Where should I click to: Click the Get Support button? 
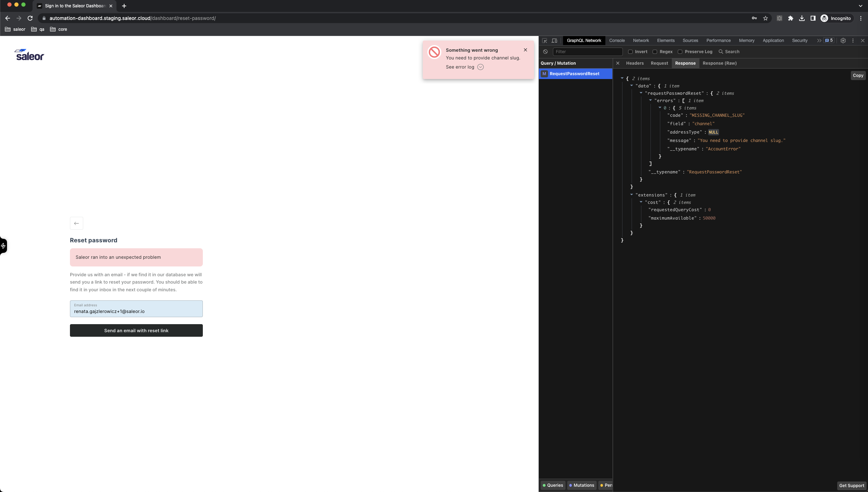[851, 485]
